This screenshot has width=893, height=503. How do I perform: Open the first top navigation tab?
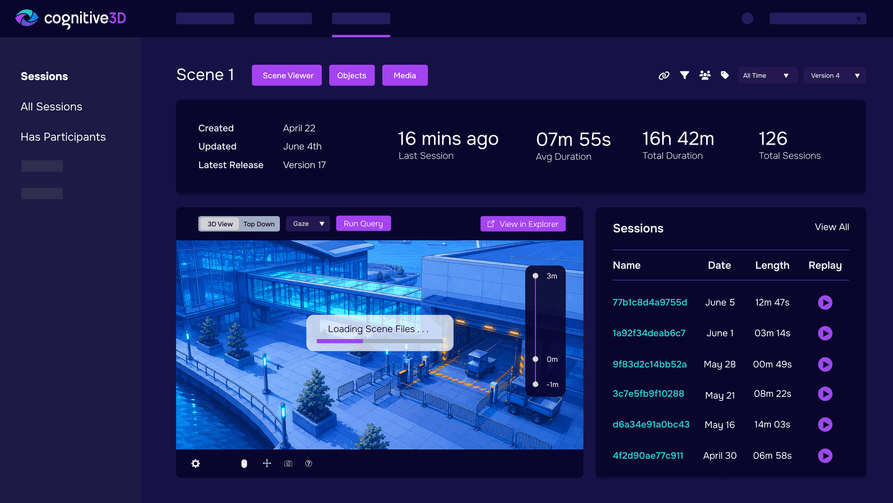(205, 19)
